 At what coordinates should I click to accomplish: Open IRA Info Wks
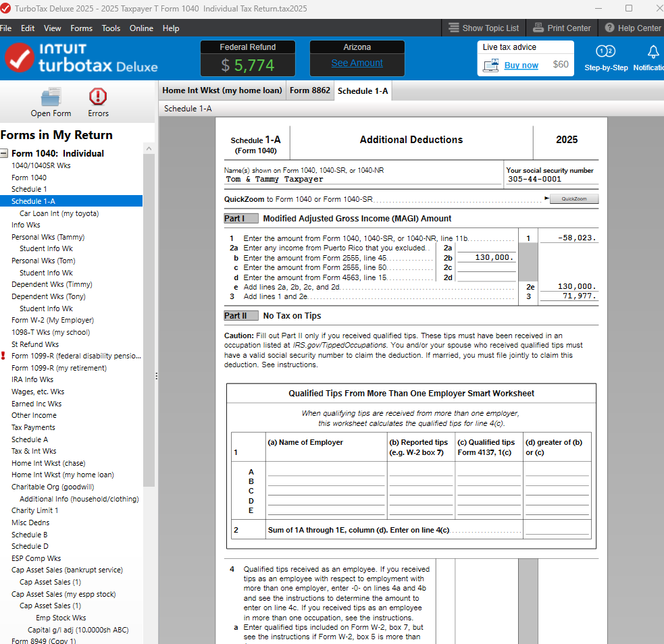point(32,379)
